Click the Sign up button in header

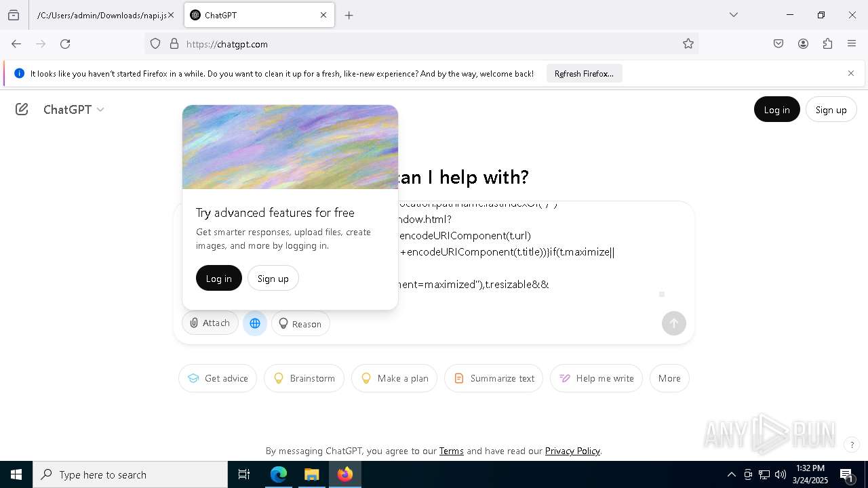[x=831, y=109]
